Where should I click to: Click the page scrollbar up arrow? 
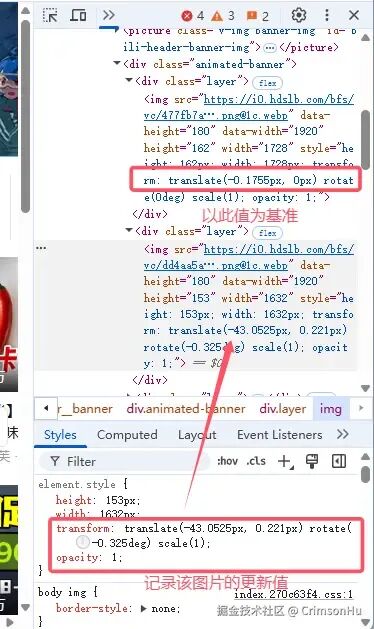[x=25, y=10]
